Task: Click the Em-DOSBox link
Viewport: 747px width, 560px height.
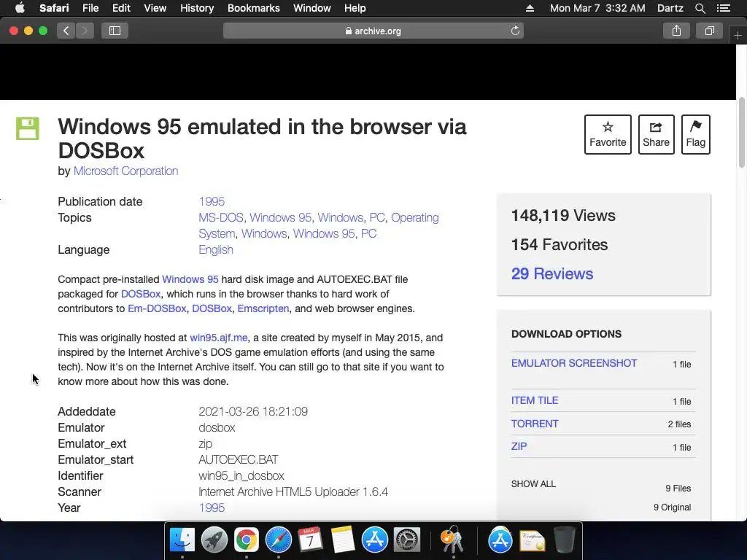Action: pos(157,308)
